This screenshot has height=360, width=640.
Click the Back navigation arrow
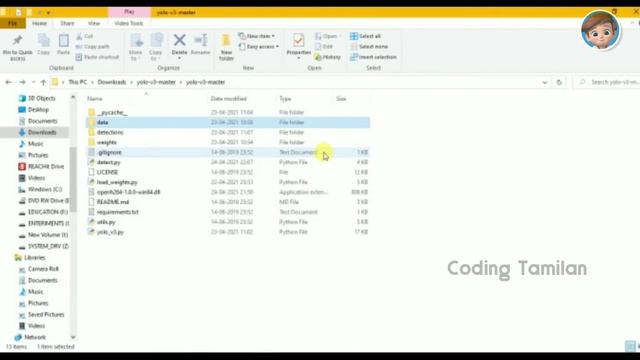(8, 82)
